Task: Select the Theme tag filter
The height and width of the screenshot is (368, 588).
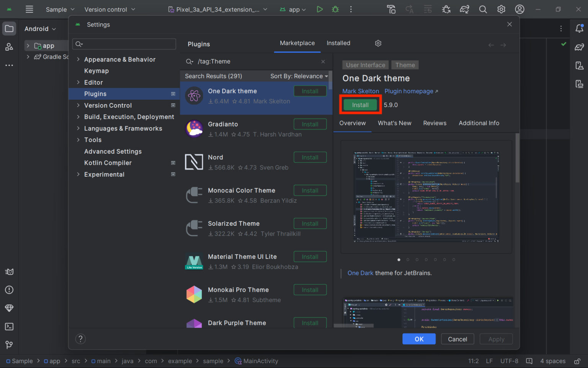Action: pyautogui.click(x=405, y=65)
